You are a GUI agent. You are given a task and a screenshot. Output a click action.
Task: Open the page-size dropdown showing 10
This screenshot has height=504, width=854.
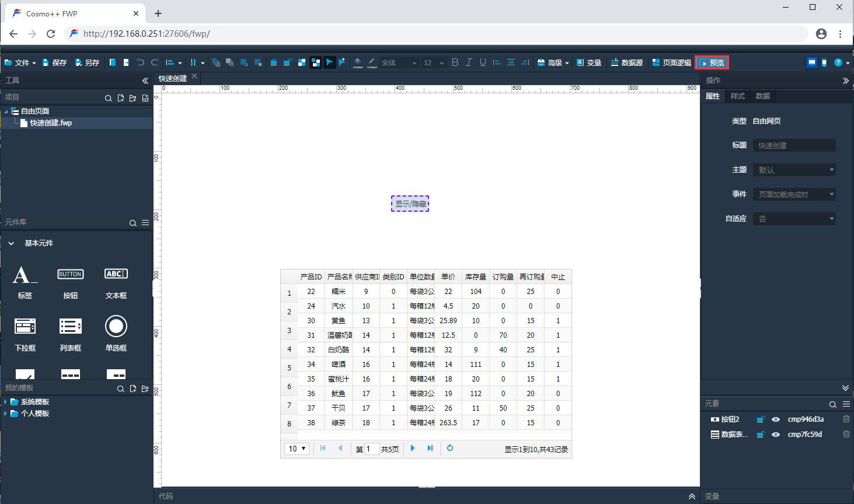click(x=297, y=449)
